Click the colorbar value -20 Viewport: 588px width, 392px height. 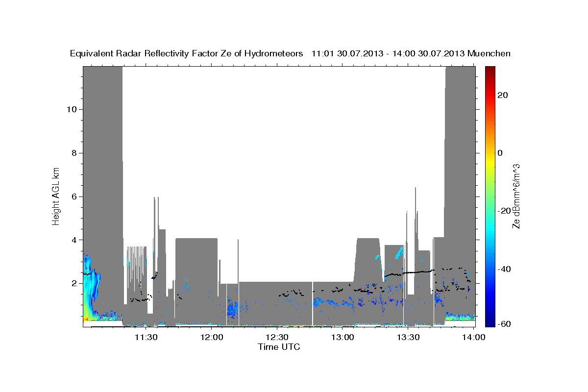click(504, 211)
